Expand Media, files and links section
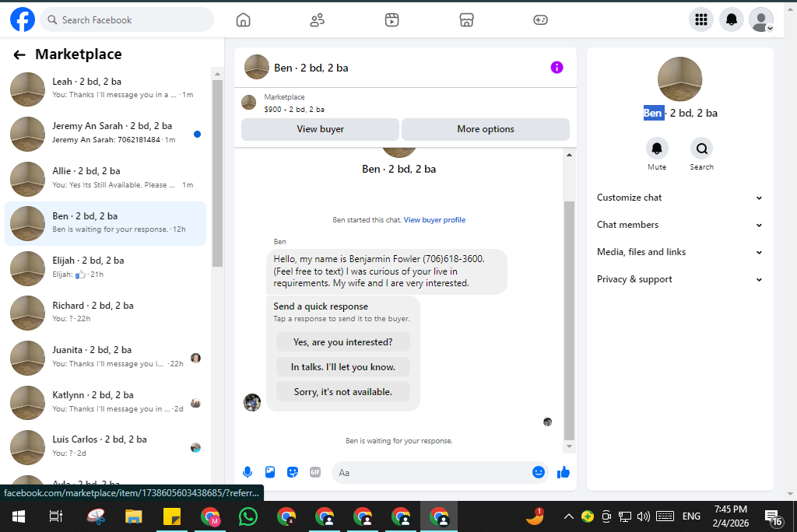This screenshot has width=797, height=532. [679, 252]
